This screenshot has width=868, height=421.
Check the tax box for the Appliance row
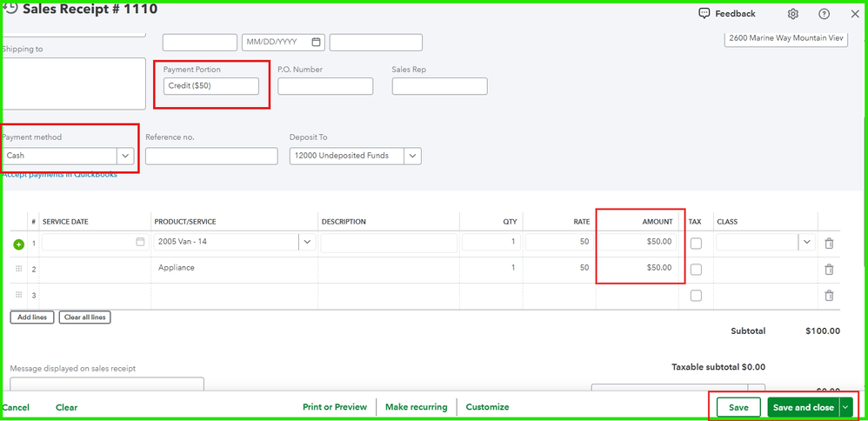coord(696,270)
